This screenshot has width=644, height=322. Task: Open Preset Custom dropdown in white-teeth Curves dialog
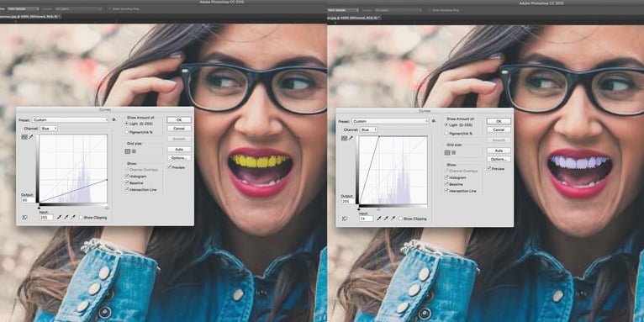click(x=390, y=121)
